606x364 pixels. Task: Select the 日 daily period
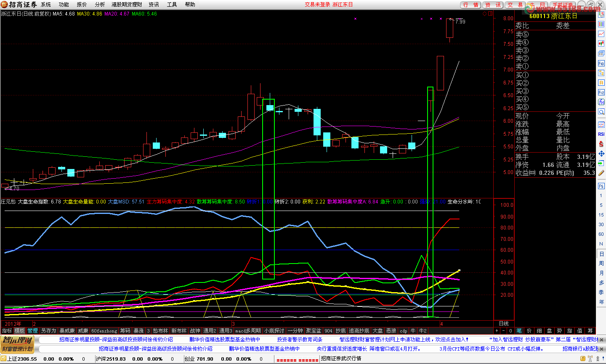pos(601,254)
